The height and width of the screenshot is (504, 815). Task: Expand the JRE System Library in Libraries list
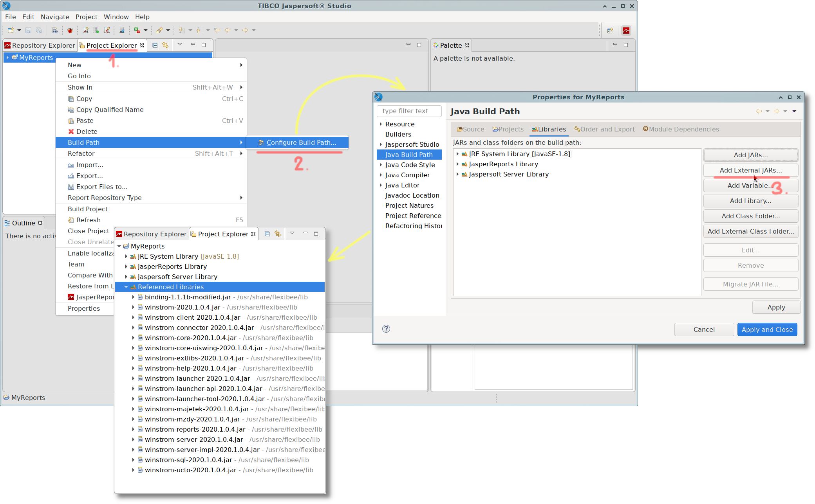[457, 154]
